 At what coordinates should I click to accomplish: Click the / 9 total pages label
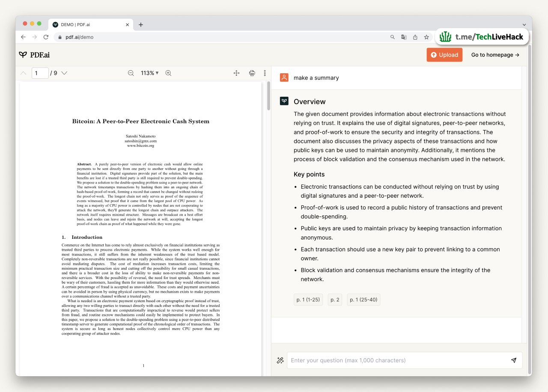54,73
